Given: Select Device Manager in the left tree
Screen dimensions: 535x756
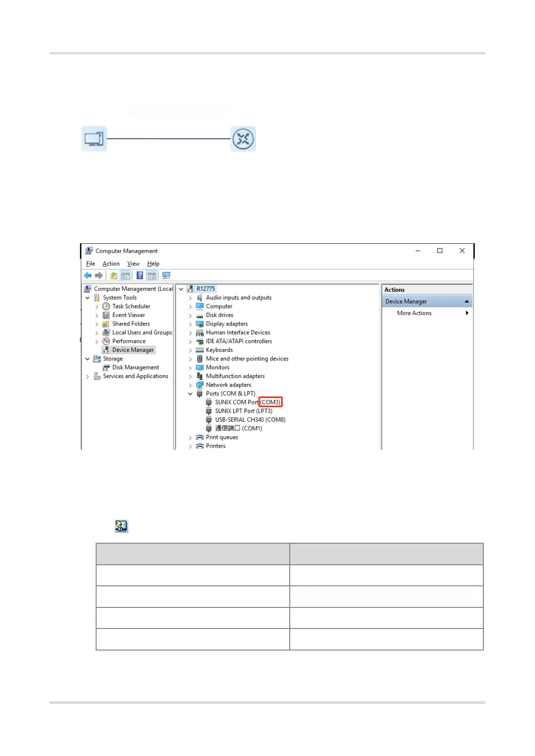Looking at the screenshot, I should pos(133,350).
